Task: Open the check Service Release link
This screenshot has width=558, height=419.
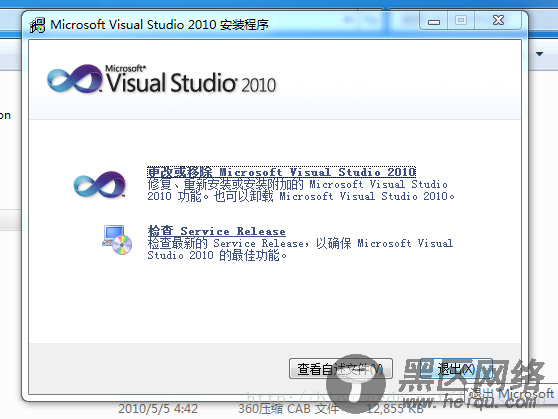Action: click(216, 231)
